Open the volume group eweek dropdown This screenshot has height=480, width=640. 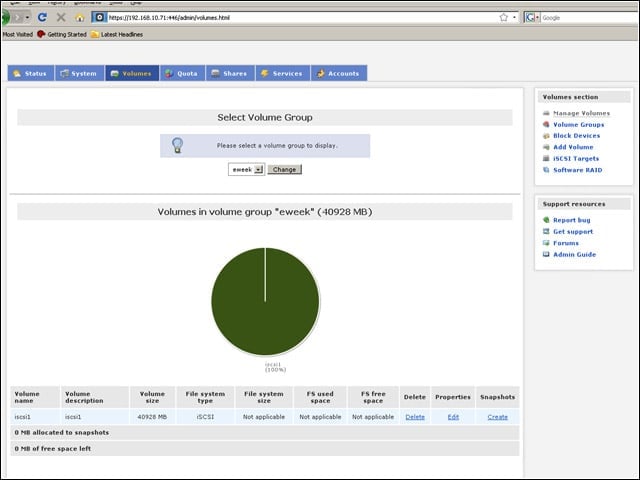tap(247, 169)
